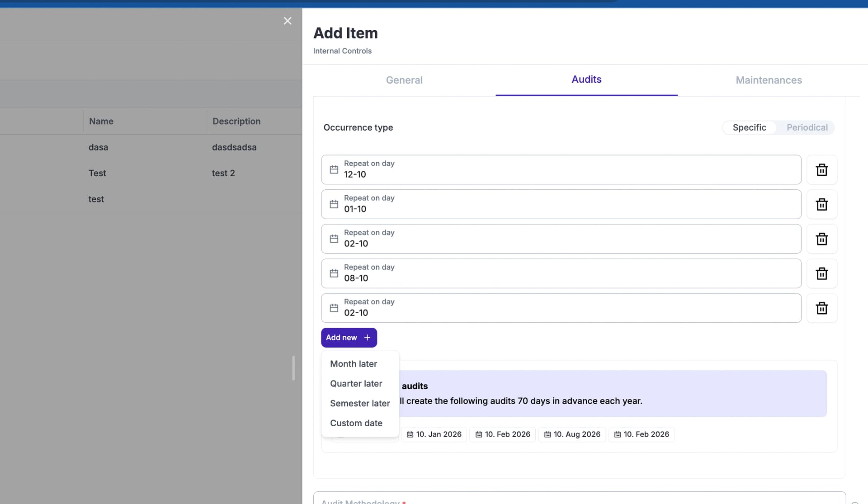Image resolution: width=868 pixels, height=504 pixels.
Task: Switch occurrence type to Periodical
Action: coord(807,127)
